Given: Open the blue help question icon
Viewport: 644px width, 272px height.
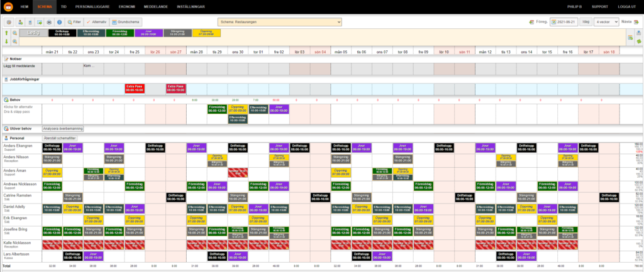Looking at the screenshot, I should pyautogui.click(x=59, y=22).
